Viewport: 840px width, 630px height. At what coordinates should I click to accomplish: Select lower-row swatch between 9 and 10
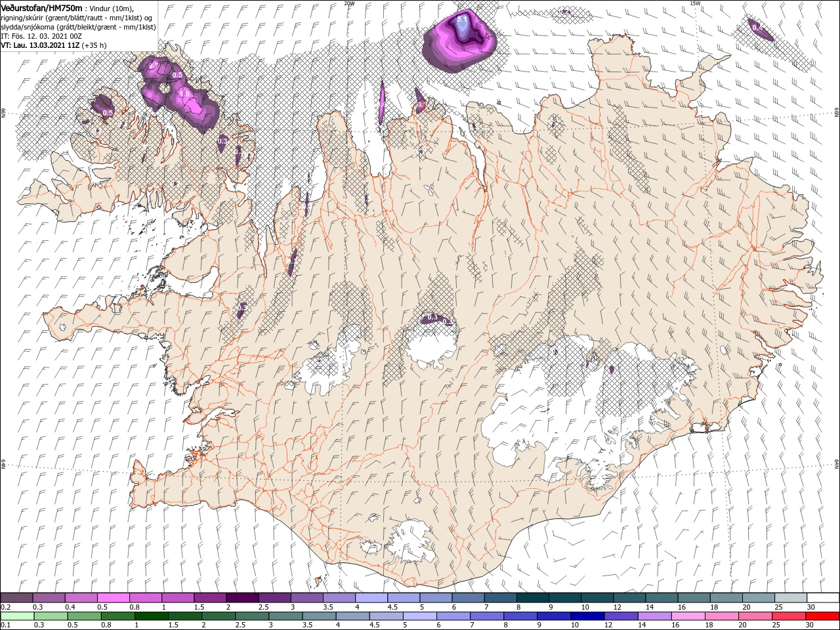(x=555, y=616)
